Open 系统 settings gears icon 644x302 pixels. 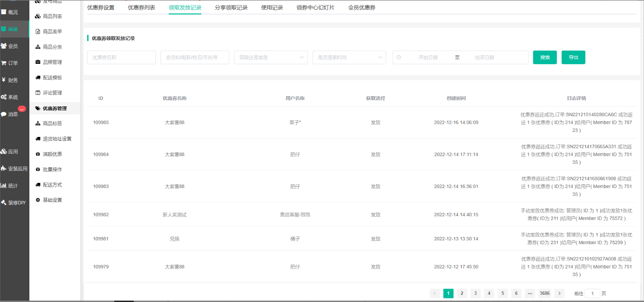point(3,97)
